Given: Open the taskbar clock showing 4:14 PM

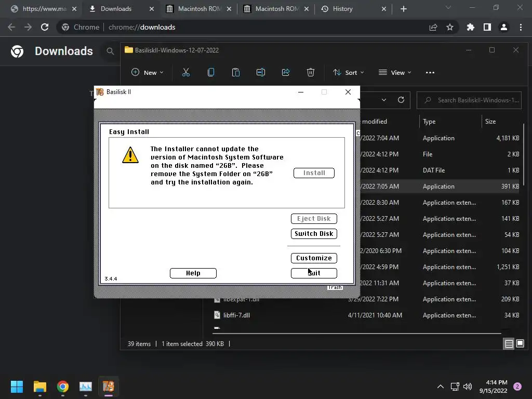Looking at the screenshot, I should pyautogui.click(x=493, y=387).
